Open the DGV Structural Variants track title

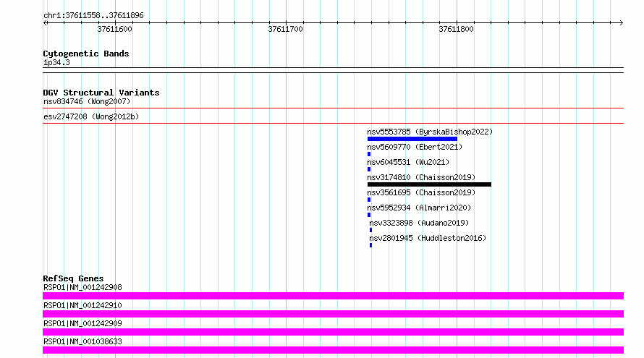101,93
